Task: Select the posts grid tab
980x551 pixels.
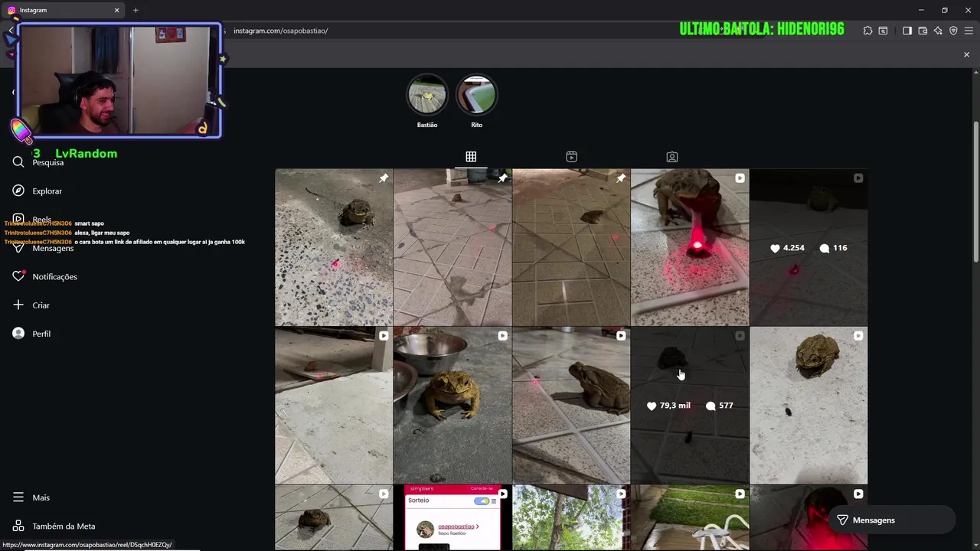Action: (x=471, y=156)
